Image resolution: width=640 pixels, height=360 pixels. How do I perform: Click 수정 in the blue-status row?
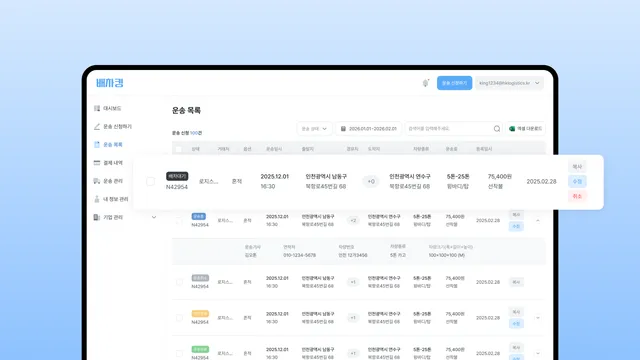click(516, 226)
